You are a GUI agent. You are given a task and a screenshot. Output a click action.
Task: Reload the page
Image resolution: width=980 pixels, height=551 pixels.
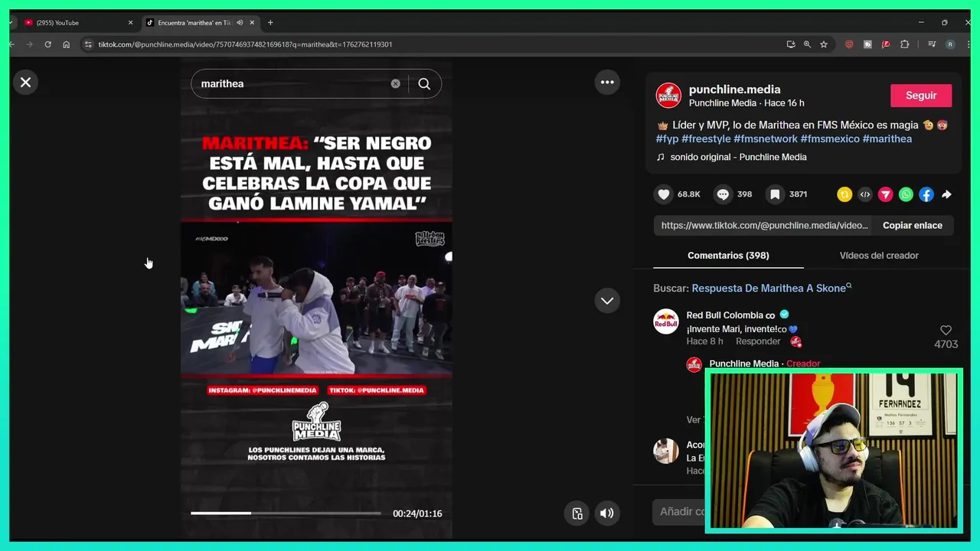[47, 44]
